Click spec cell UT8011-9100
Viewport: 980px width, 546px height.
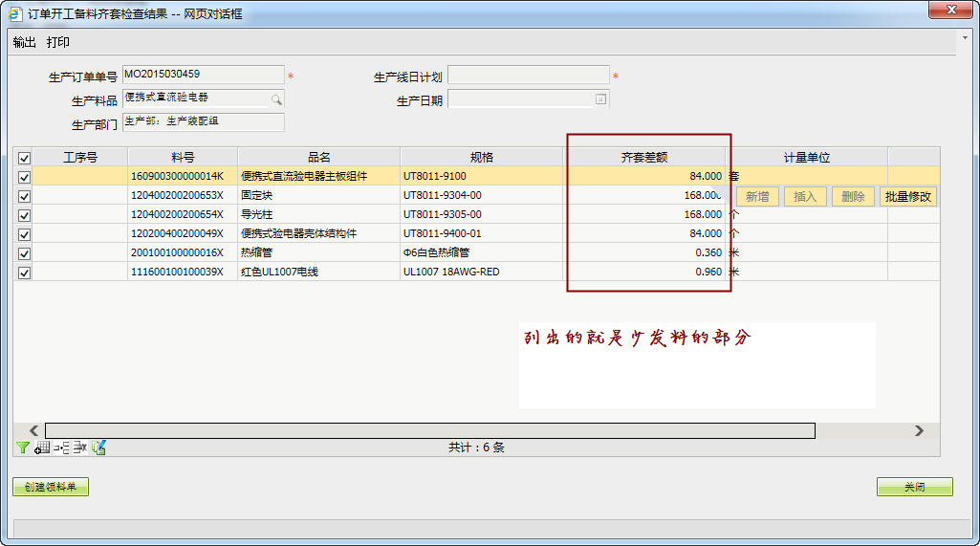481,176
